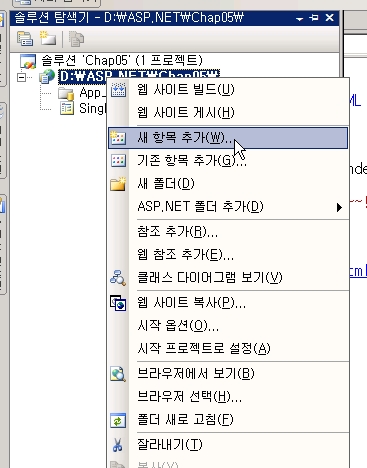
Task: Click the copy web site menu icon
Action: click(x=118, y=303)
